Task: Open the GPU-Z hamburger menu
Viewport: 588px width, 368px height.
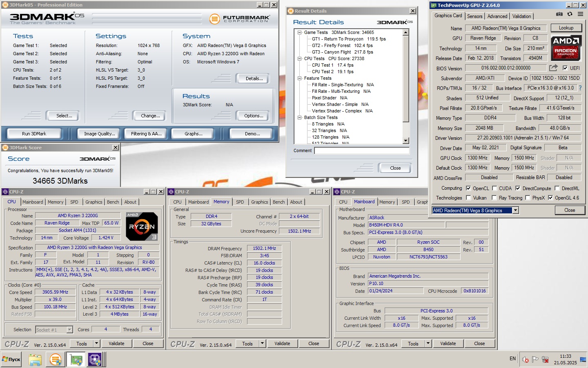Action: [x=580, y=14]
